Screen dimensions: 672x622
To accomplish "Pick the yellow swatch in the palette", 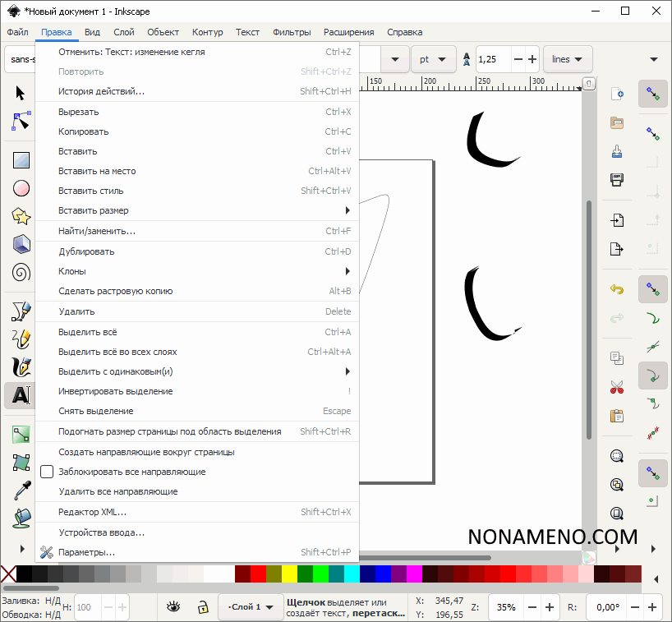I will (x=289, y=573).
